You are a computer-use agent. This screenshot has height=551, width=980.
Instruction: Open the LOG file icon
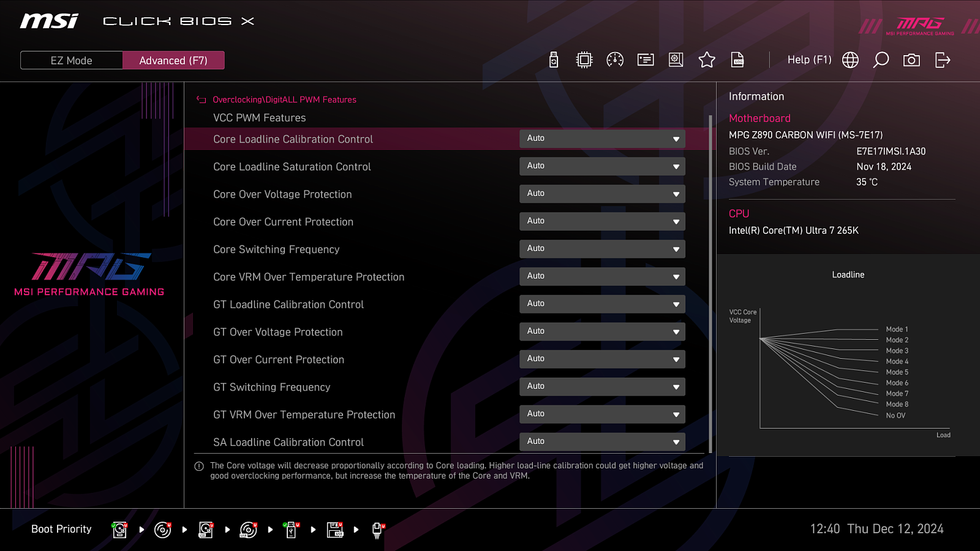(x=737, y=60)
